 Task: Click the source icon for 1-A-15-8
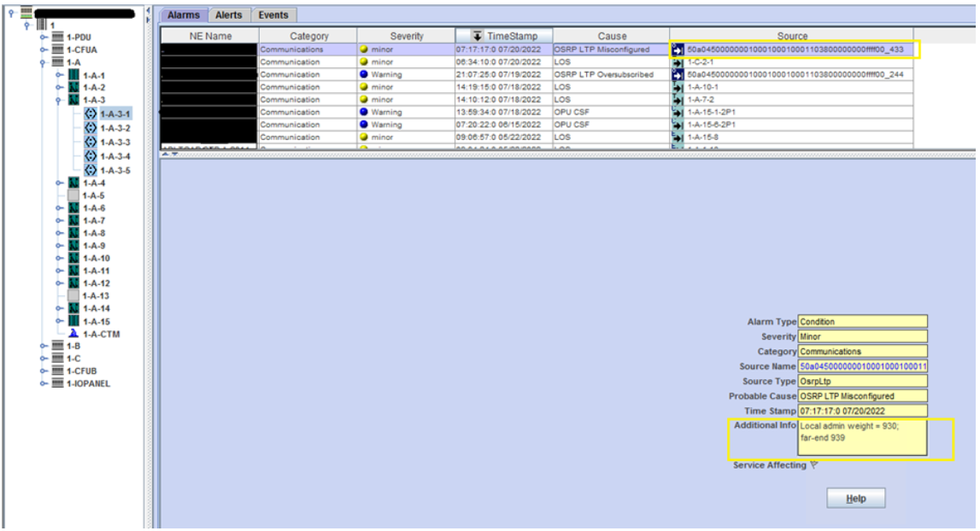(678, 137)
